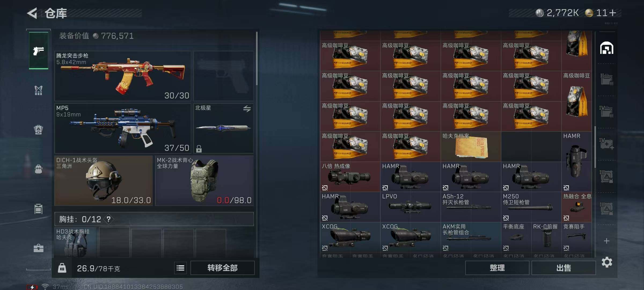Image resolution: width=644 pixels, height=290 pixels.
Task: Toggle the lock under the 北极星 knife
Action: point(199,148)
